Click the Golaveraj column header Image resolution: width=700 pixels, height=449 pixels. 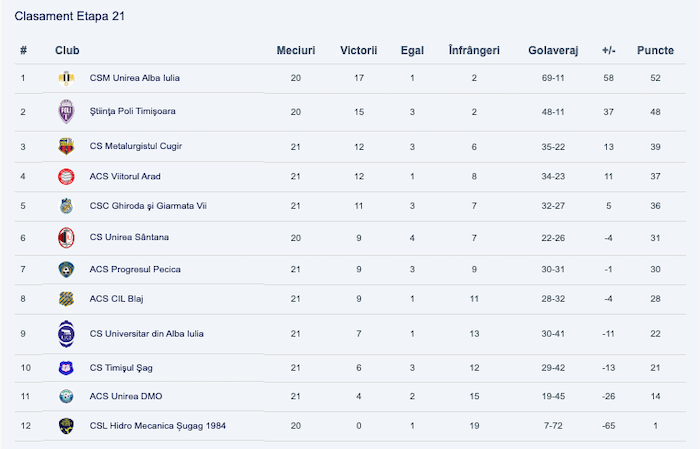(x=554, y=50)
